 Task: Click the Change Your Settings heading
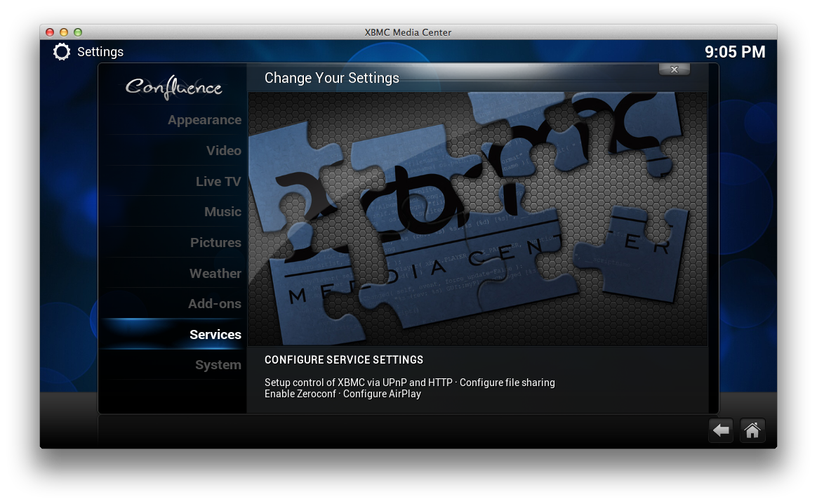332,78
